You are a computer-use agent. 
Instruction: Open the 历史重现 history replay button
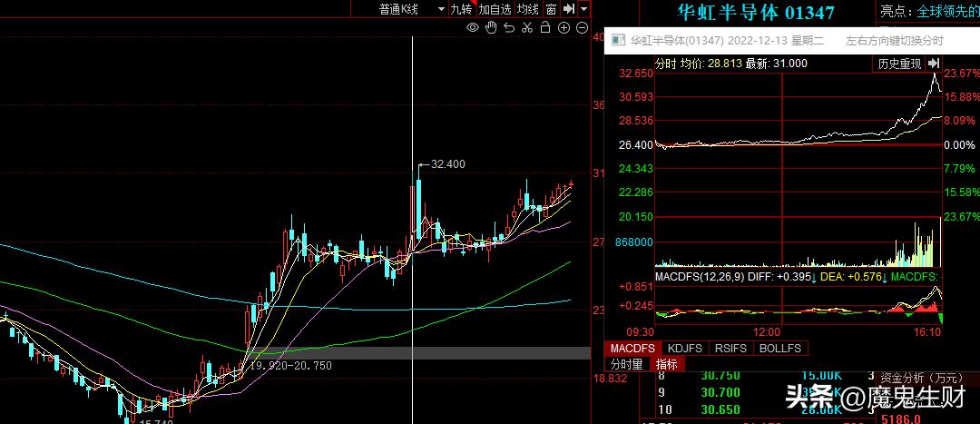click(x=899, y=64)
